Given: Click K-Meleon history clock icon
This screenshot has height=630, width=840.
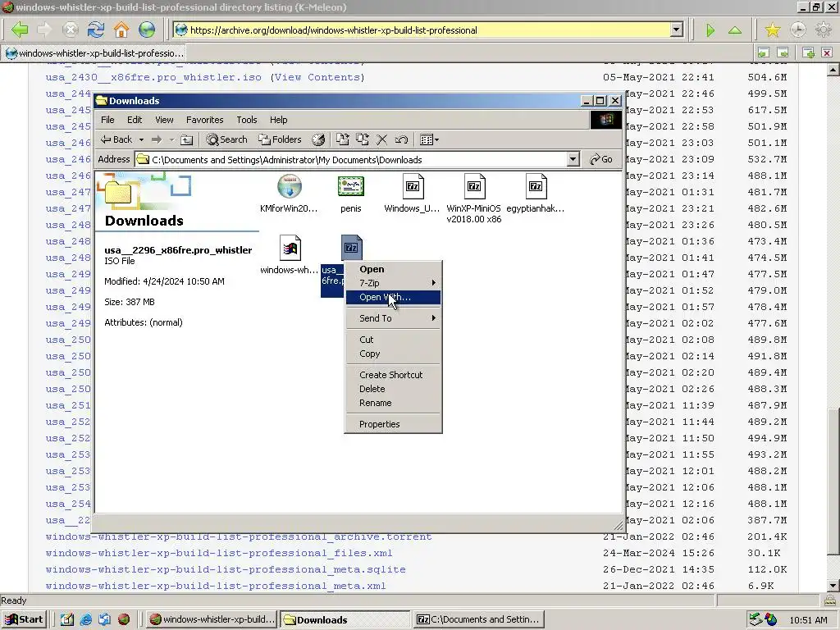Looking at the screenshot, I should pyautogui.click(x=797, y=30).
